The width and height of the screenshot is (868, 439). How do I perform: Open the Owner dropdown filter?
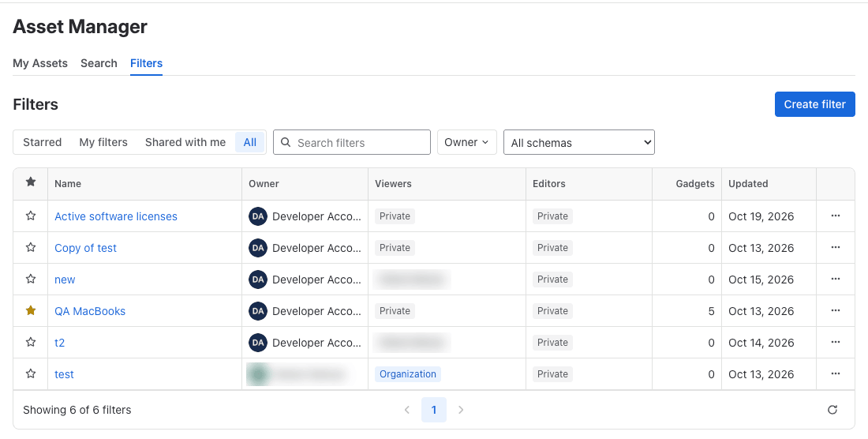pyautogui.click(x=466, y=142)
